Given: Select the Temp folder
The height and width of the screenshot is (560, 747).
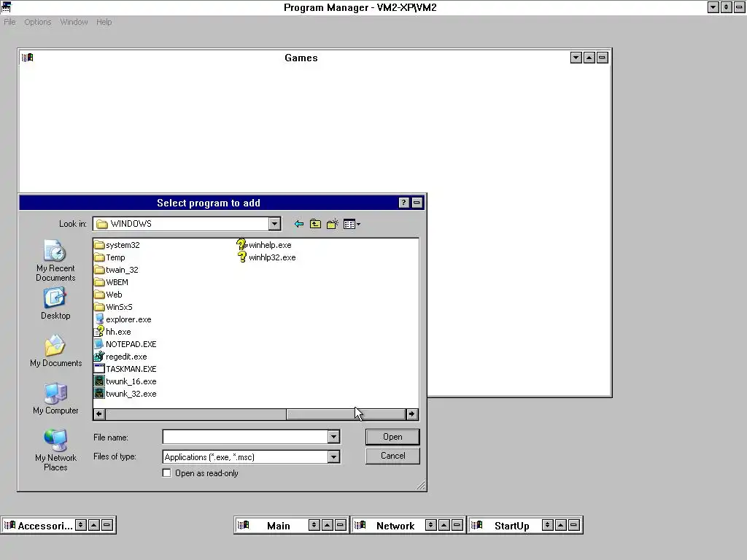Looking at the screenshot, I should pos(110,257).
